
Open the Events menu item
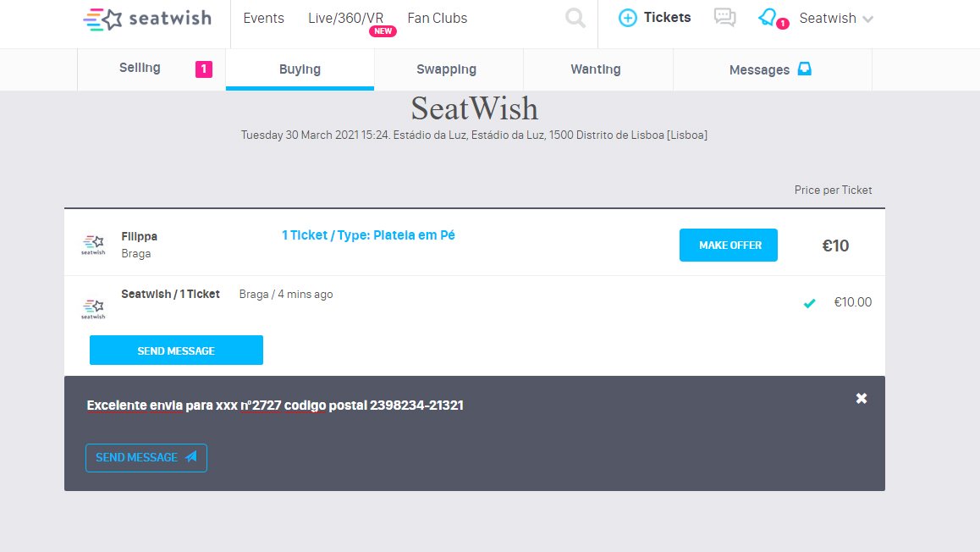pyautogui.click(x=263, y=18)
